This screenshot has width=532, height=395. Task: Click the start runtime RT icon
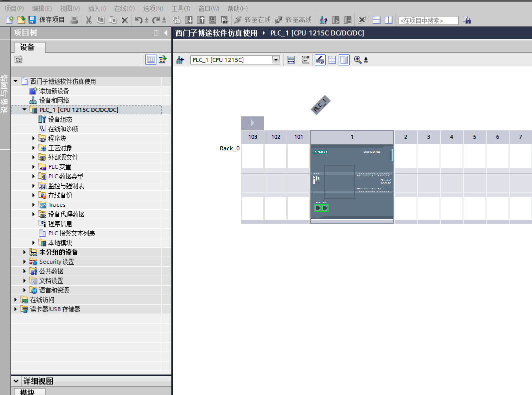[224, 20]
